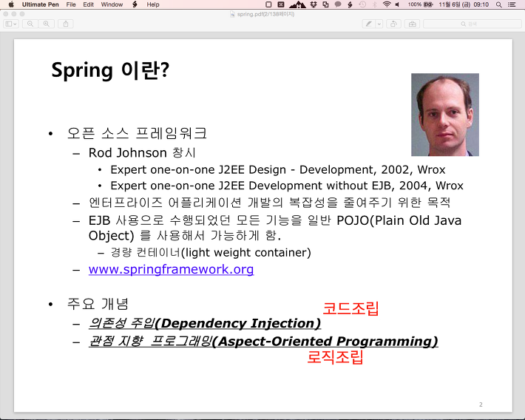Click '경량 컨테이너(light weight container)' line

coord(211,253)
